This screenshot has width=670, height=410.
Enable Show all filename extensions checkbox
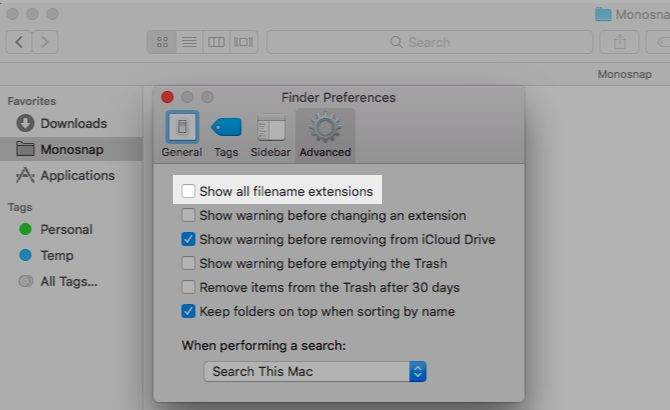[x=189, y=191]
